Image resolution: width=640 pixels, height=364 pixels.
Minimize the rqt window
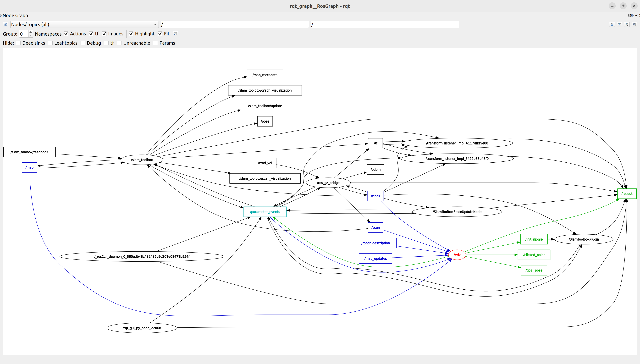coord(612,6)
